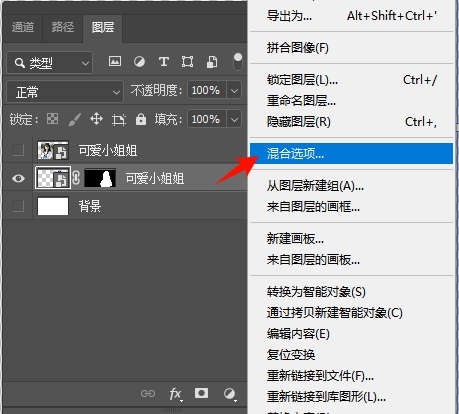Choose 来自图层的画框... menu entry

click(x=351, y=207)
